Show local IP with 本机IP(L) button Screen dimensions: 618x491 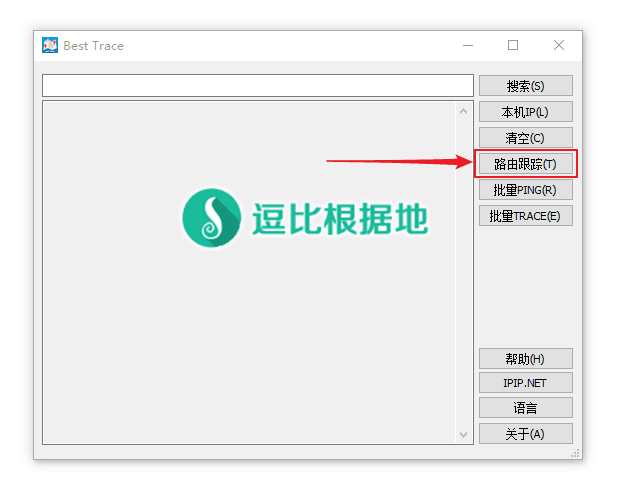click(525, 112)
